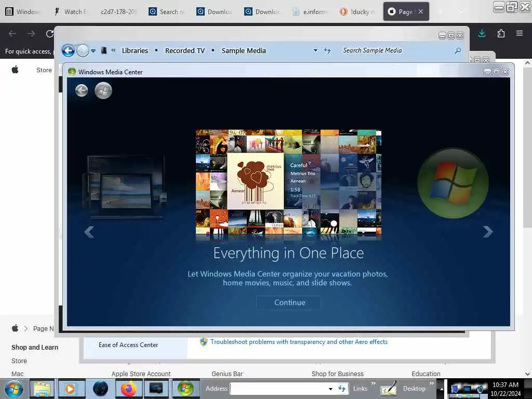Click the browser page vertical scrollbar
The image size is (532, 399).
coord(527,217)
